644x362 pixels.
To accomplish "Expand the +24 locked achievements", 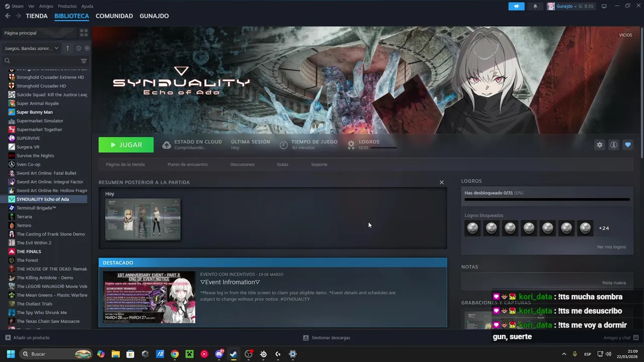I will click(x=604, y=228).
